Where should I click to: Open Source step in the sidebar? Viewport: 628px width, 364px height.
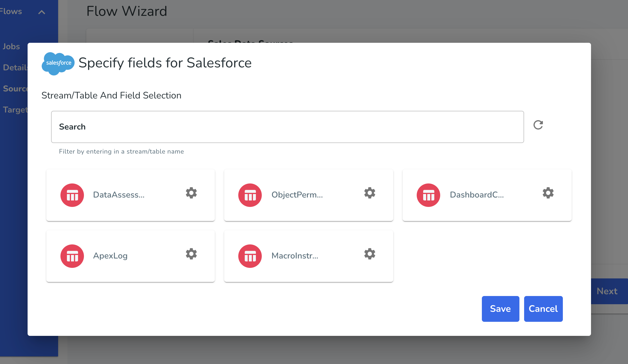pyautogui.click(x=15, y=89)
